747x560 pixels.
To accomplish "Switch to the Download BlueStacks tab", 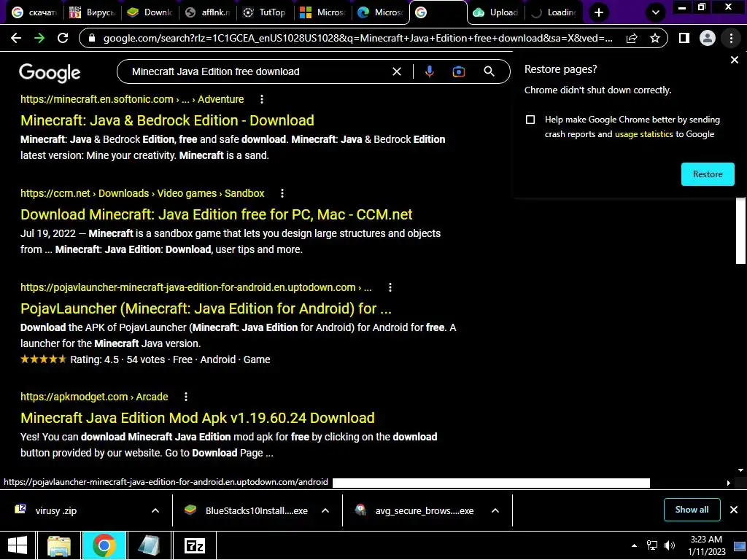I will [x=150, y=12].
